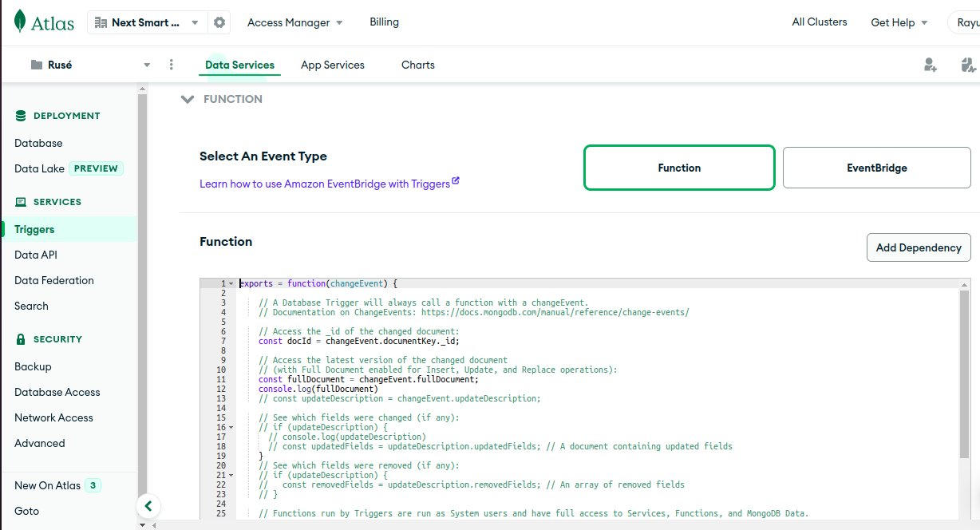This screenshot has height=530, width=980.
Task: Switch to the Charts tab
Action: [x=417, y=65]
